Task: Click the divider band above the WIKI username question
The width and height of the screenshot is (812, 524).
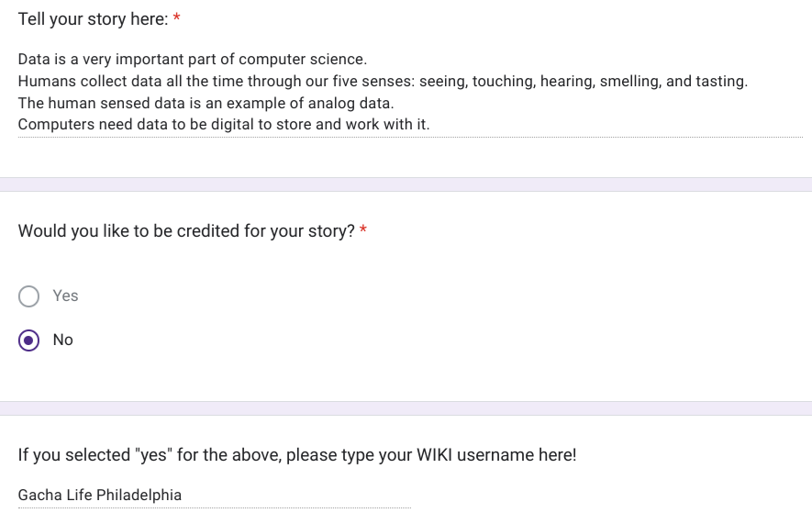Action: (406, 408)
